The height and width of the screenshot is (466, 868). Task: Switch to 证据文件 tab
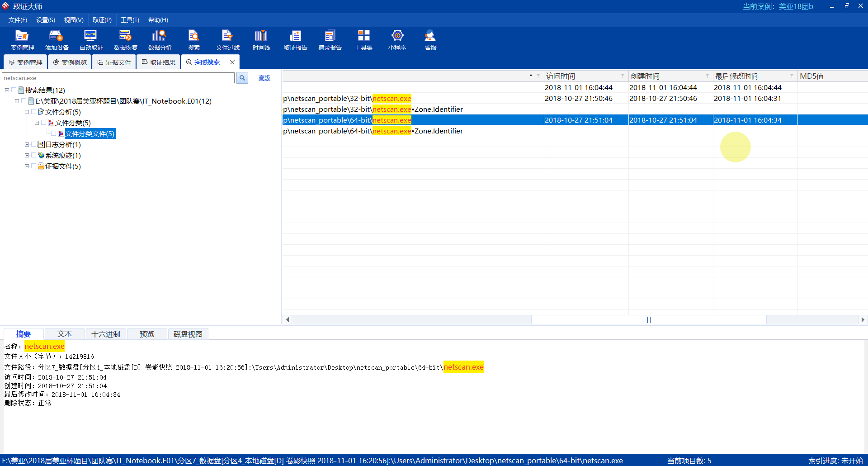(114, 62)
